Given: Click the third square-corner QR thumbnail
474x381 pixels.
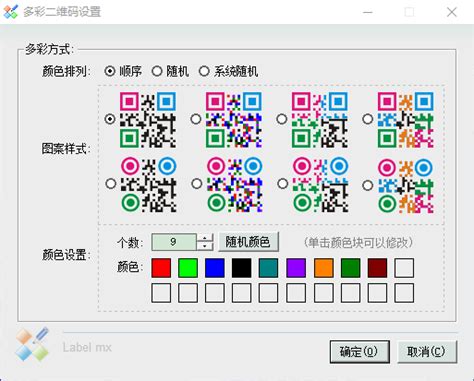Looking at the screenshot, I should coord(320,120).
